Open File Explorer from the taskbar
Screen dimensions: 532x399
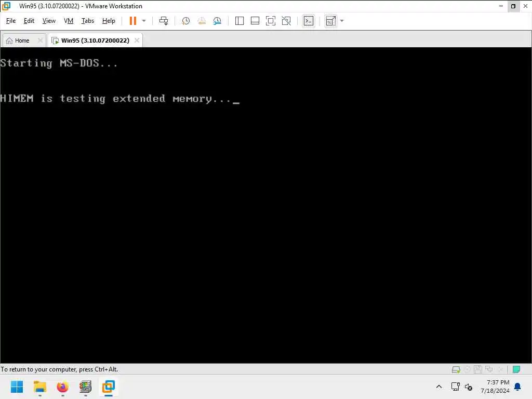[39, 387]
